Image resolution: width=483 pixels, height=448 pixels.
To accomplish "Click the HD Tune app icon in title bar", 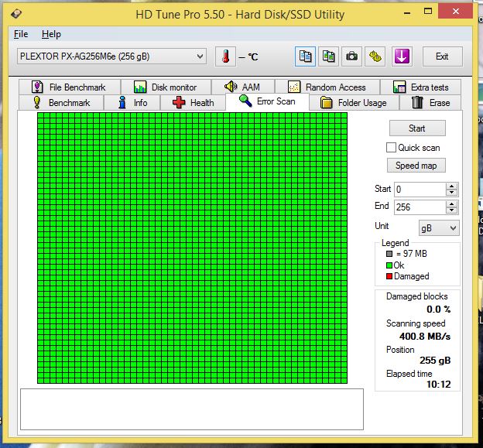I will coord(16,14).
